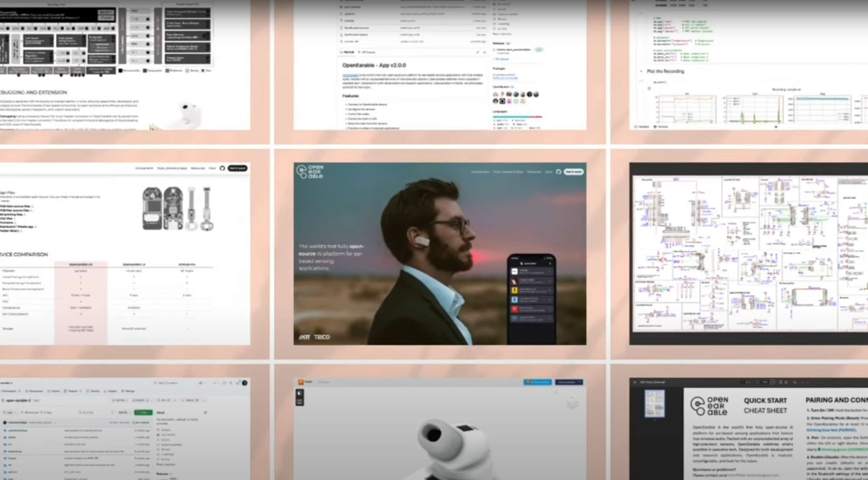Click the pencil edit icon beside README tab
The image size is (868, 480).
click(x=478, y=52)
